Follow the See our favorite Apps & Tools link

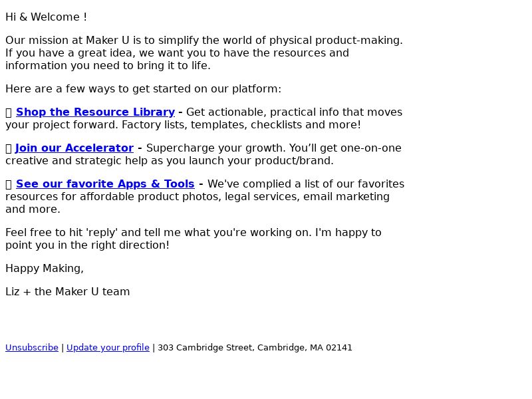tap(105, 184)
